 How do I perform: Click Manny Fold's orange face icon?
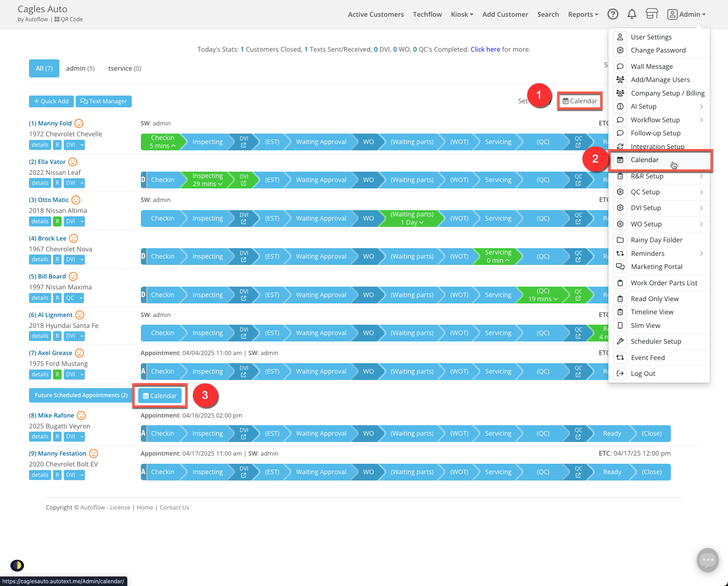click(79, 123)
